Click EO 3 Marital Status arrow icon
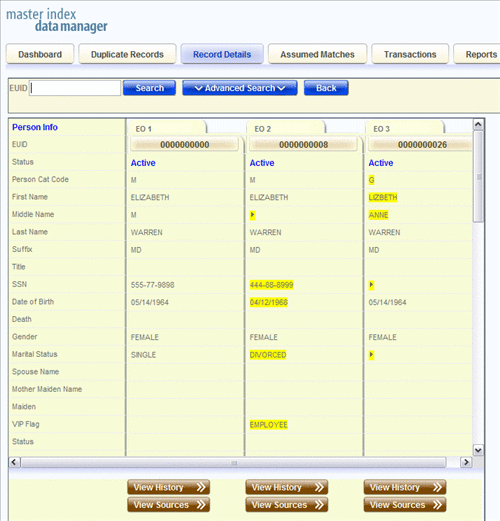Viewport: 500px width, 521px height. pos(371,355)
